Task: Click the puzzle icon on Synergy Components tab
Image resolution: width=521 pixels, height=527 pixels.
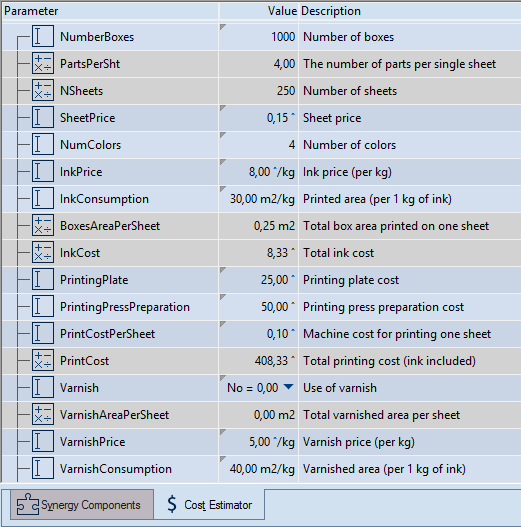Action: (x=28, y=504)
